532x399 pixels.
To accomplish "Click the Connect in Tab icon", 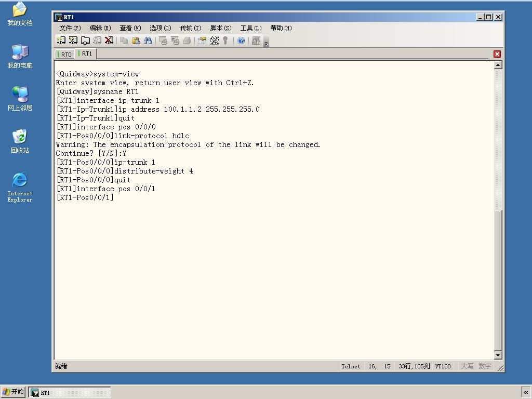I will [85, 41].
